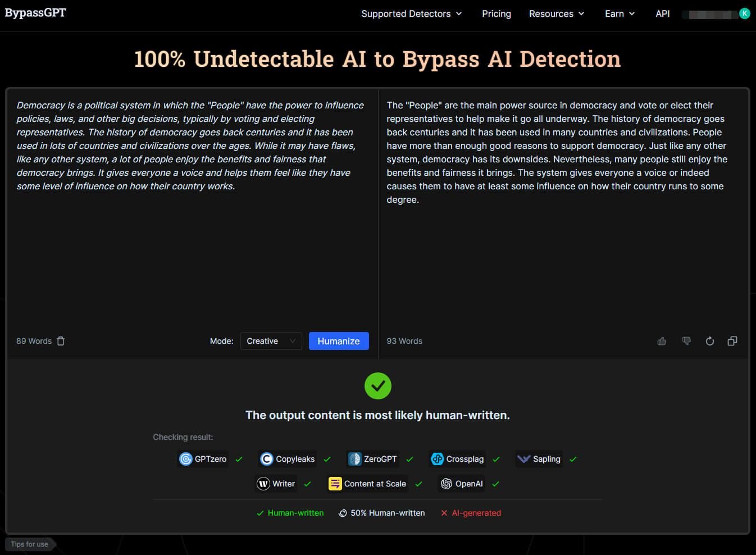This screenshot has height=555, width=756.
Task: Click the thumbs up feedback icon
Action: click(x=662, y=341)
